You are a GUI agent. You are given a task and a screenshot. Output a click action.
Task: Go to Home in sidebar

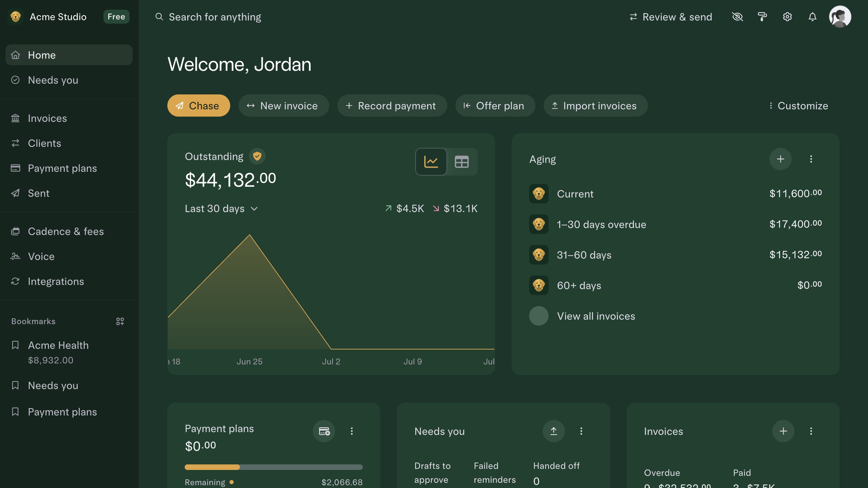click(69, 55)
